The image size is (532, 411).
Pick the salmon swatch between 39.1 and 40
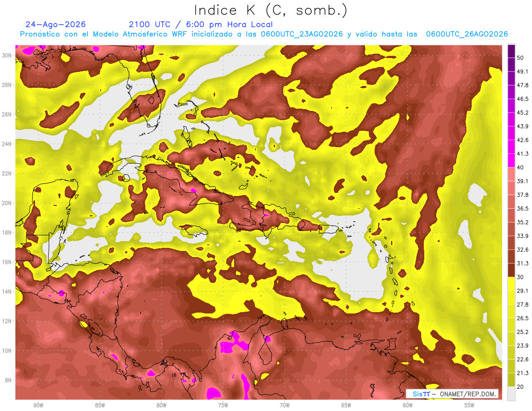pyautogui.click(x=511, y=174)
